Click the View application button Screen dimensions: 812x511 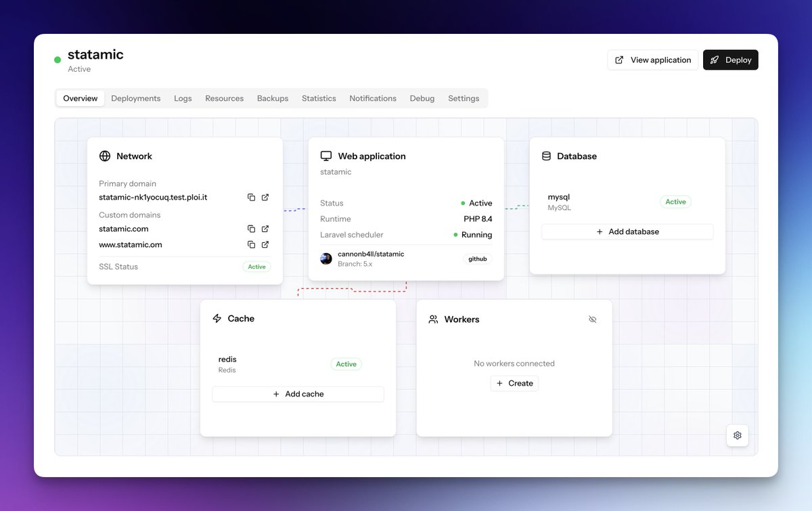[x=653, y=60]
